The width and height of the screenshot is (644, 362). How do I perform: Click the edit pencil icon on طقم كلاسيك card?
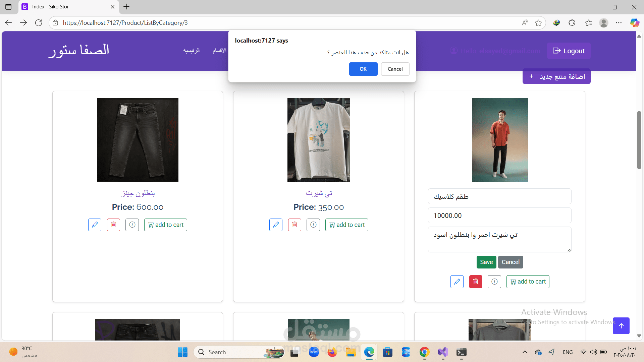457,282
